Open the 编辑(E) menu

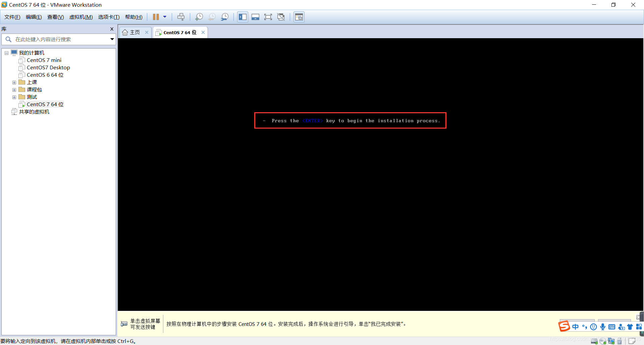click(x=34, y=17)
